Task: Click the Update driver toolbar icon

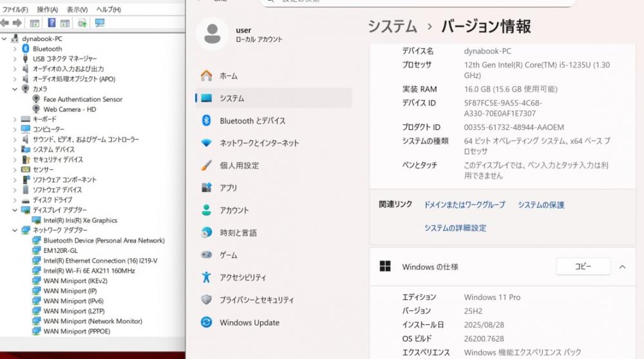Action: click(x=82, y=23)
